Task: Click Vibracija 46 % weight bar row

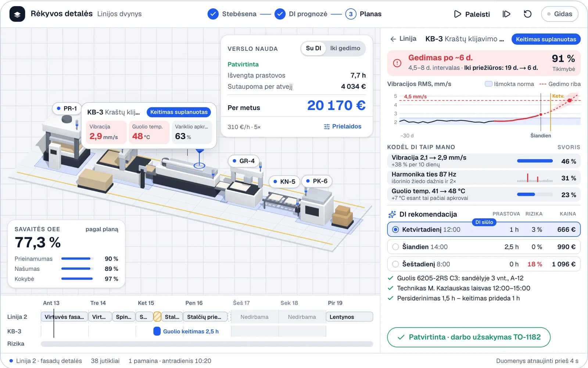Action: click(484, 161)
